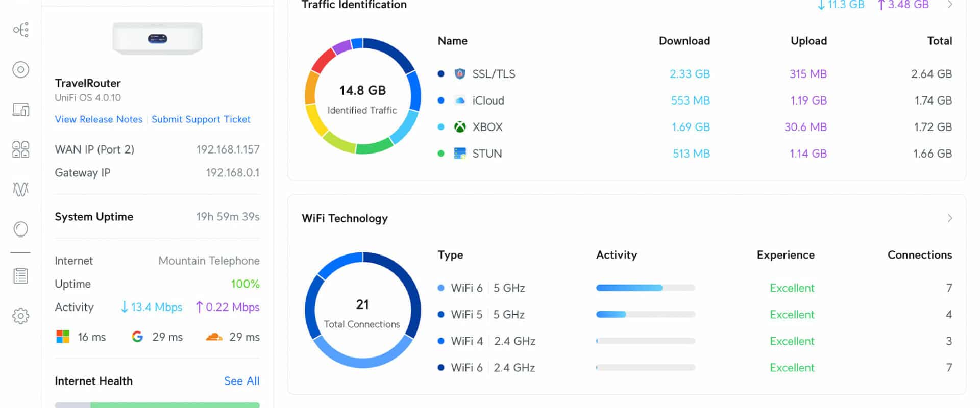Viewport: 980px width, 408px height.
Task: Open the UniFi devices circle icon
Action: 21,69
